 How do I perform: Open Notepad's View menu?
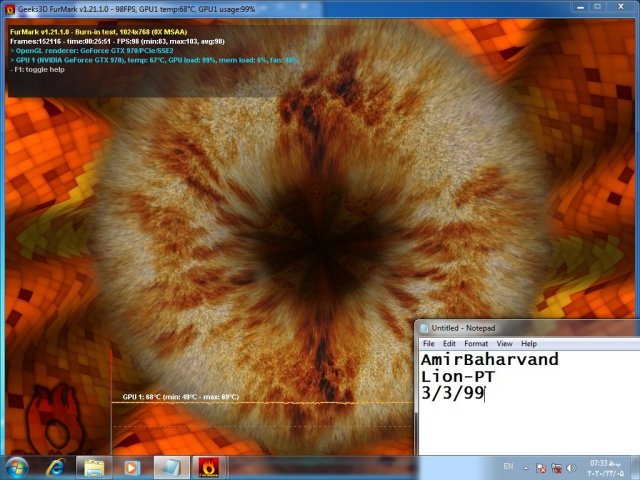504,344
